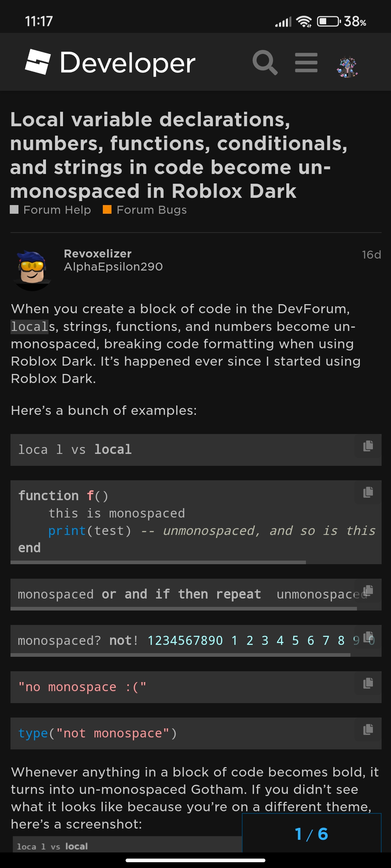The image size is (391, 868).
Task: Copy the function f() code block
Action: pyautogui.click(x=368, y=492)
